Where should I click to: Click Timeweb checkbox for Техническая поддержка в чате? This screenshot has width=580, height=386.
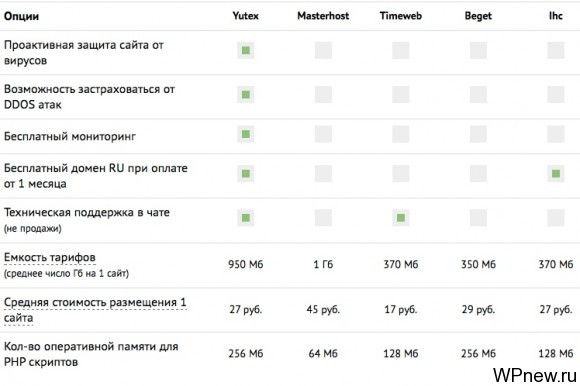click(401, 218)
